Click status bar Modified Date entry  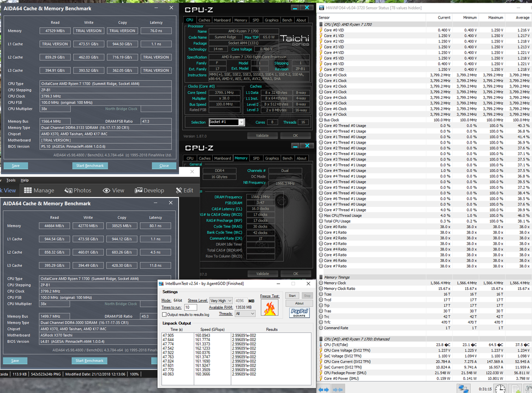click(95, 374)
